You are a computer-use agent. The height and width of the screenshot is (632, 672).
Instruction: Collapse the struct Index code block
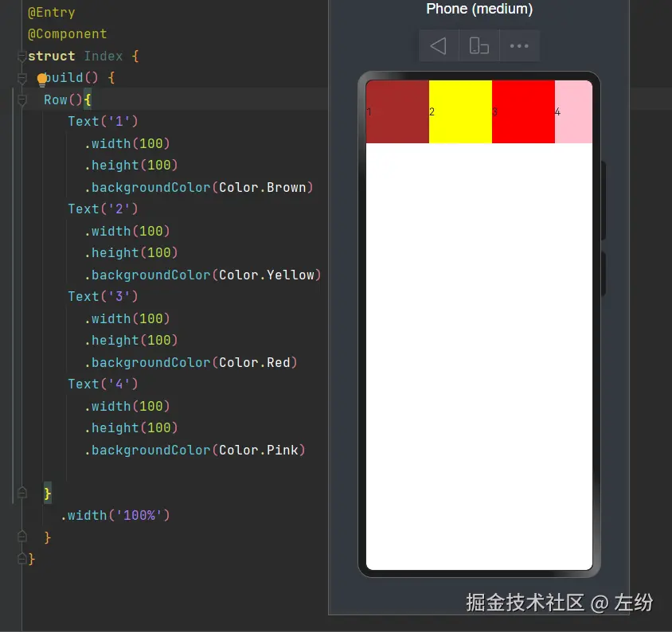pyautogui.click(x=21, y=57)
